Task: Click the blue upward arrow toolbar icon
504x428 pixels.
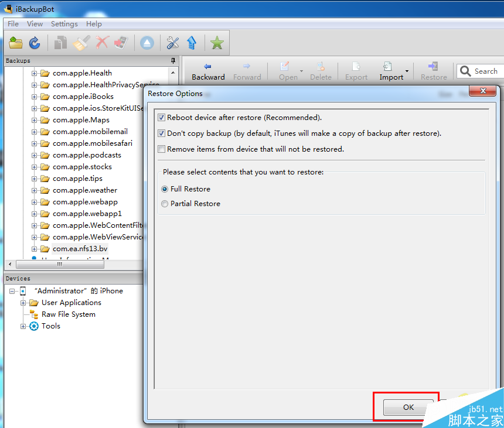Action: point(192,43)
